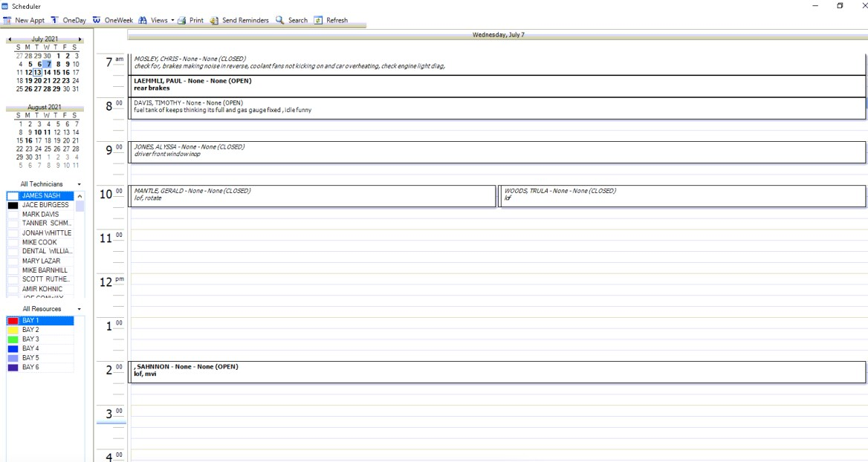The image size is (868, 462).
Task: Expand the All Resources dropdown
Action: click(79, 308)
